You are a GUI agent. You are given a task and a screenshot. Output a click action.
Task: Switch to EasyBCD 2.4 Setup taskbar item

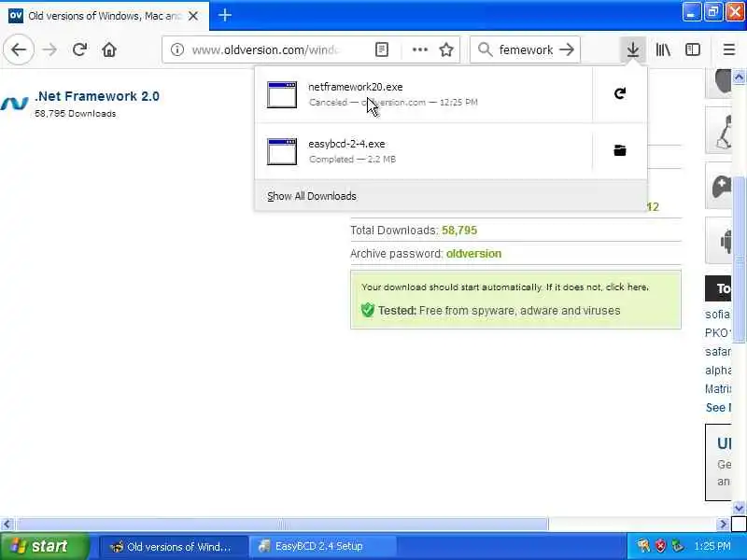click(322, 546)
